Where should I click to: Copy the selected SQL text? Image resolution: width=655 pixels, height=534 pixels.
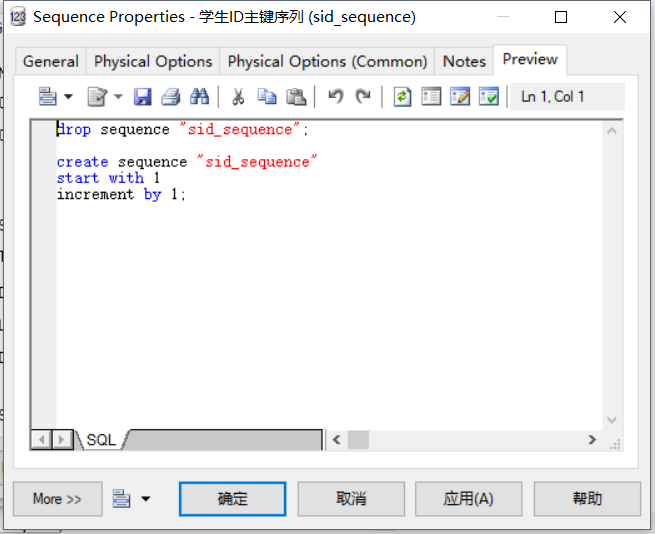pyautogui.click(x=267, y=97)
